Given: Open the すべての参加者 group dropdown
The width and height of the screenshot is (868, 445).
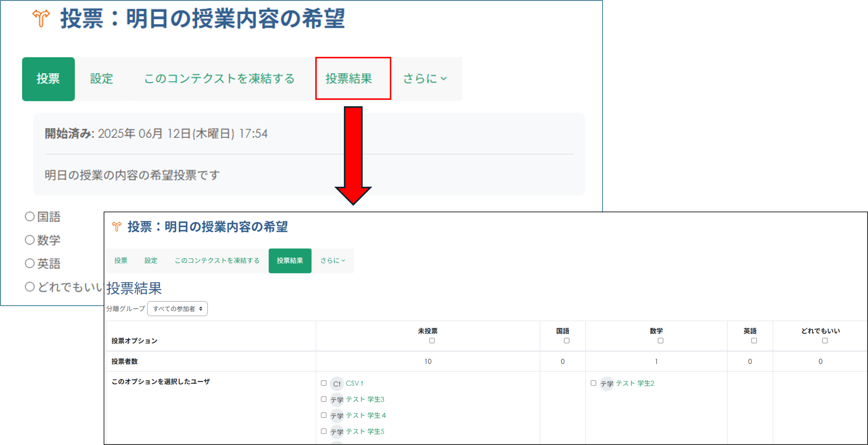Looking at the screenshot, I should point(177,309).
